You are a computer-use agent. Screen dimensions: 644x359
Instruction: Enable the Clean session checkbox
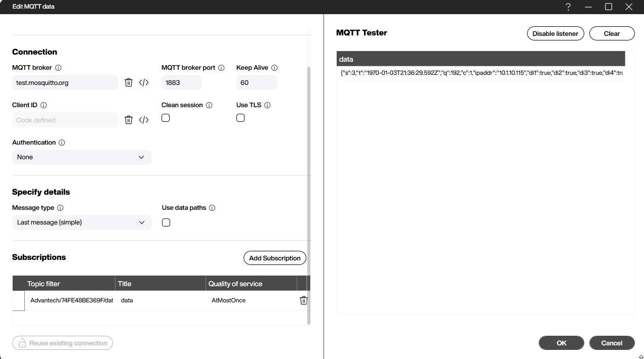pyautogui.click(x=166, y=117)
